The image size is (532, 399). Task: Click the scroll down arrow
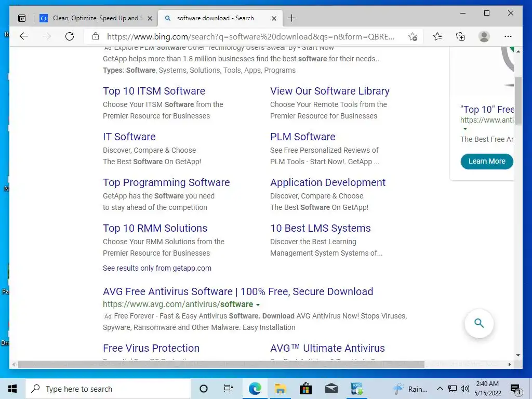click(518, 355)
